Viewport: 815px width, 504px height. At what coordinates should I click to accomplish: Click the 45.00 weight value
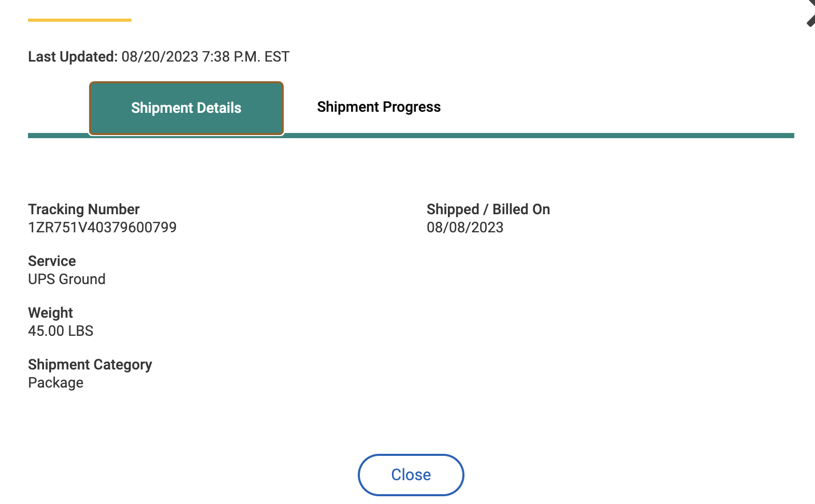tap(46, 331)
